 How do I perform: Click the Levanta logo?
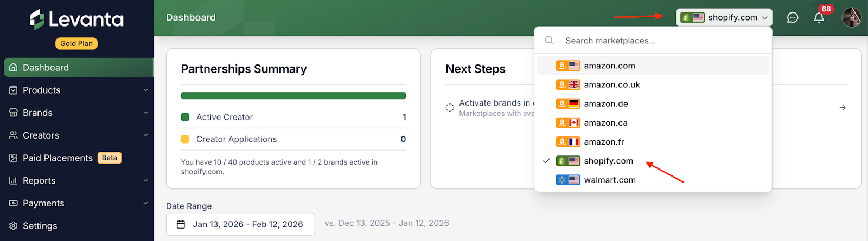[76, 19]
